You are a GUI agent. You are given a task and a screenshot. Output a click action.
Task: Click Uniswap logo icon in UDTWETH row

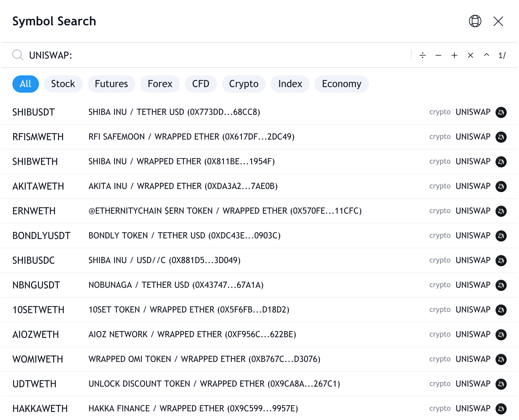coord(501,384)
